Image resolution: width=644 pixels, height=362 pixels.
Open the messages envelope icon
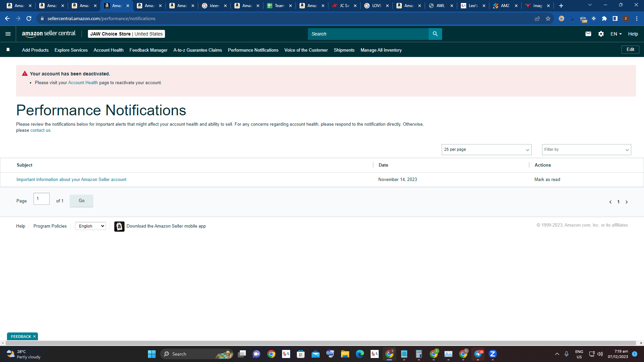pos(588,34)
